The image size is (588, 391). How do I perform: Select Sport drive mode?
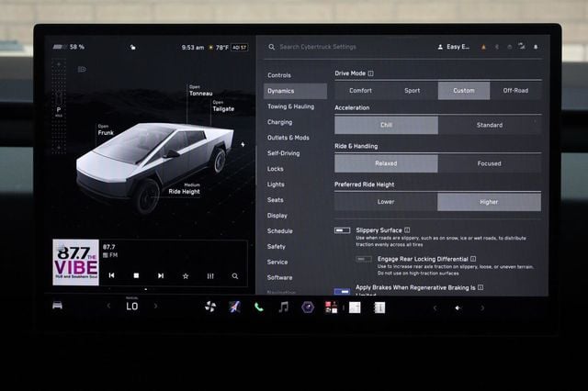point(413,91)
